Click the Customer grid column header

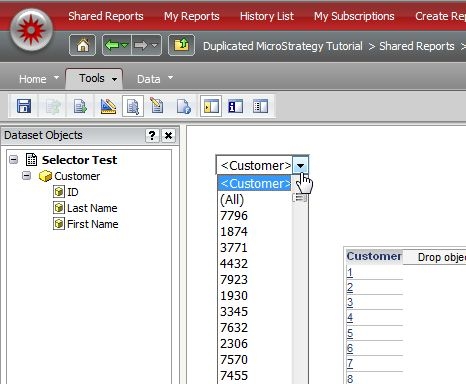[374, 256]
